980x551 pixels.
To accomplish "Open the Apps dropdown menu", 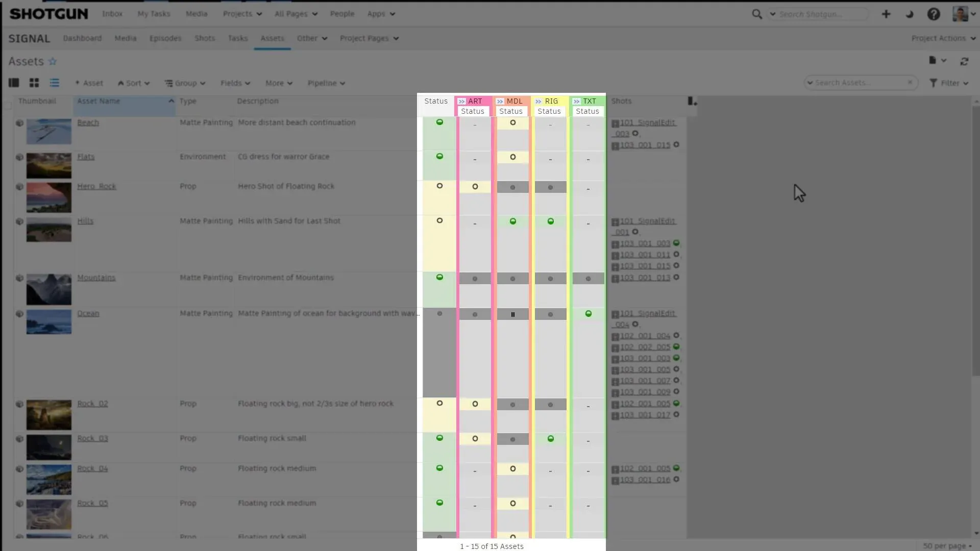I will [x=381, y=14].
